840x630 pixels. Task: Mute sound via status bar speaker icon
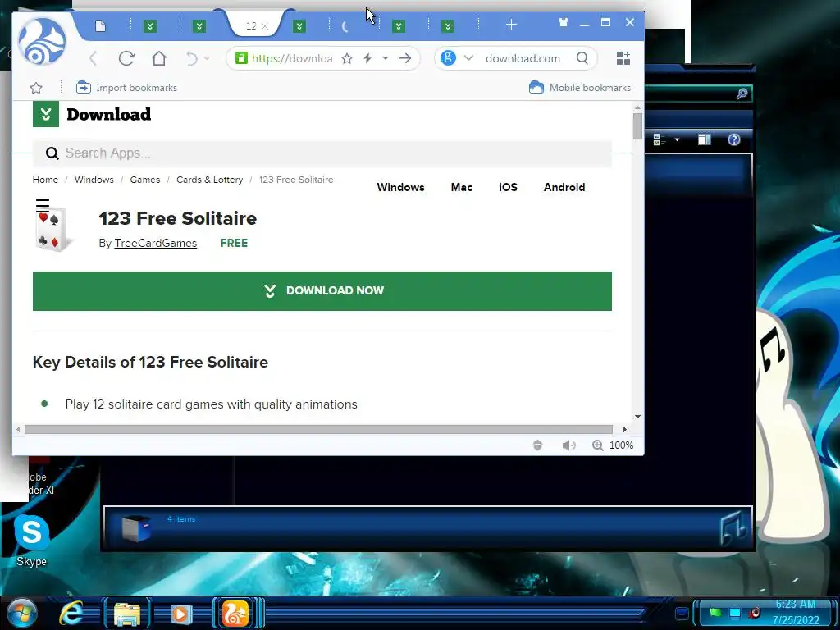[x=568, y=445]
